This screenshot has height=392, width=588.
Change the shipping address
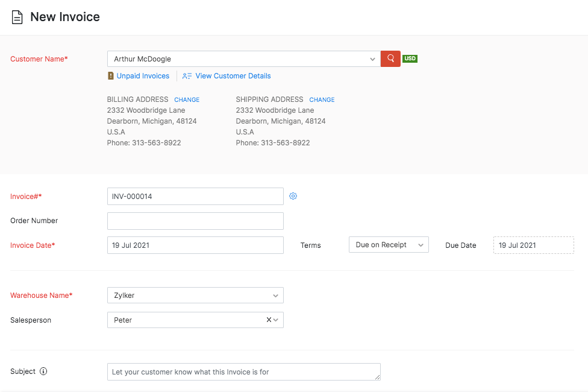(x=322, y=100)
